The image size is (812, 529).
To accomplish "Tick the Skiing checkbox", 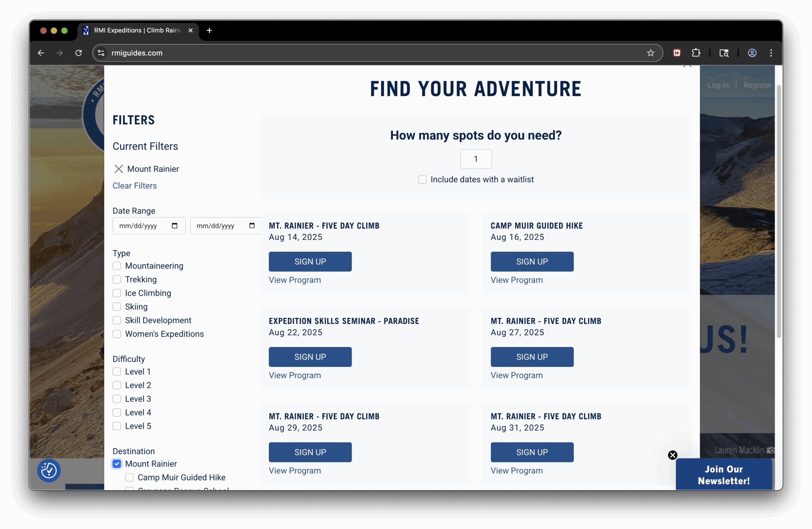I will [117, 307].
